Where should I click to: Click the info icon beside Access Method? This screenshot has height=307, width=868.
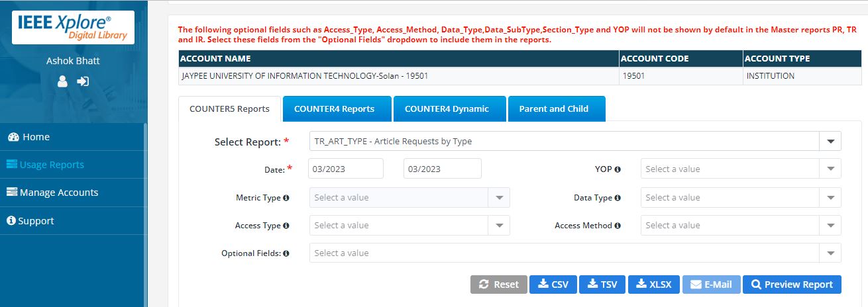tap(618, 226)
